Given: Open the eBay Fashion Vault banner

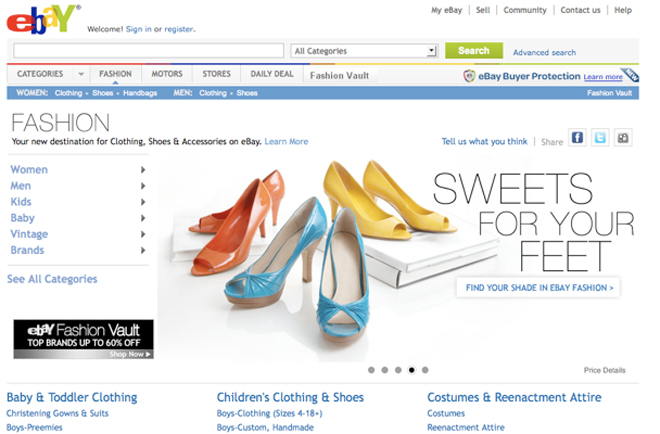Looking at the screenshot, I should (x=83, y=339).
